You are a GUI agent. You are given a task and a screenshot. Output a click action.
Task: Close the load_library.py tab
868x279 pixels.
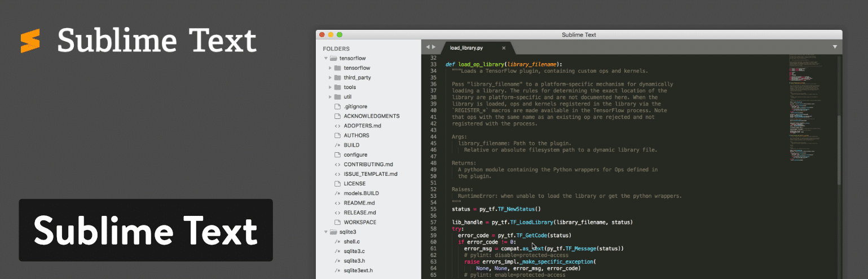tap(504, 48)
